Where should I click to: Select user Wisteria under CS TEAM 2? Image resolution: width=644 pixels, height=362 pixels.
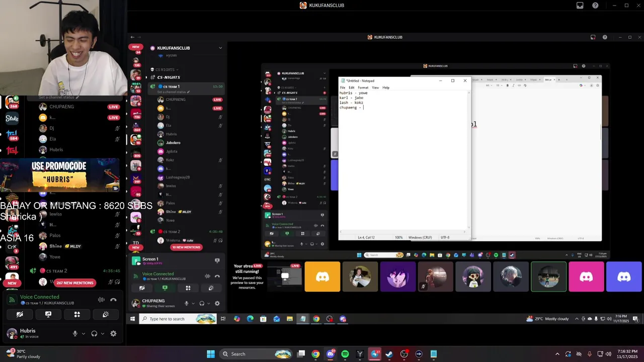173,240
